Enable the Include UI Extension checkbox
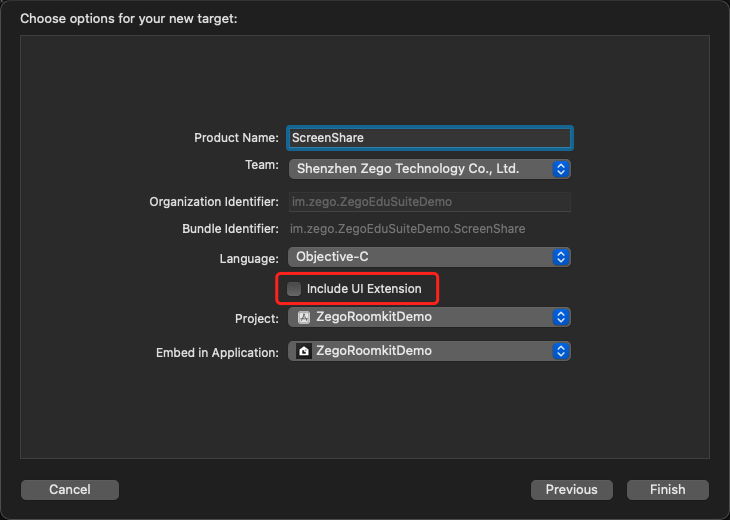This screenshot has height=520, width=730. coord(294,289)
